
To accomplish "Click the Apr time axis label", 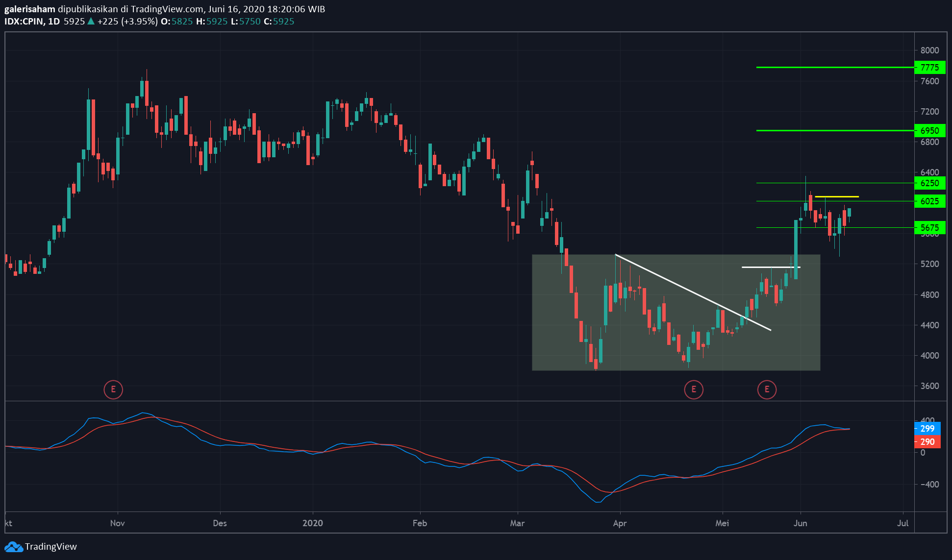I will [x=620, y=523].
